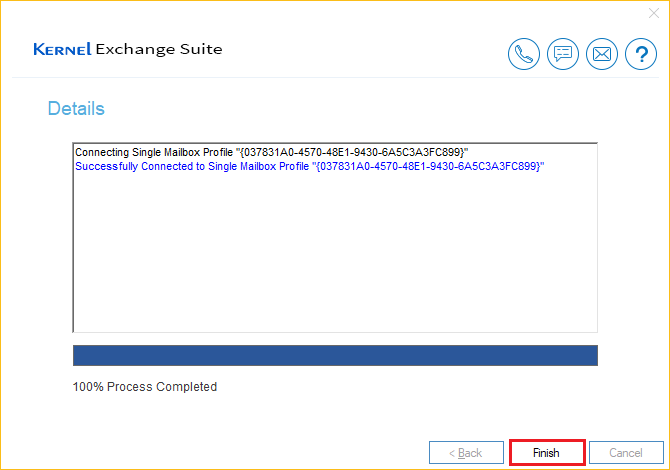The image size is (670, 470).
Task: Select the "Successfully Connected to Single Mailbox Profile" line
Action: click(310, 166)
